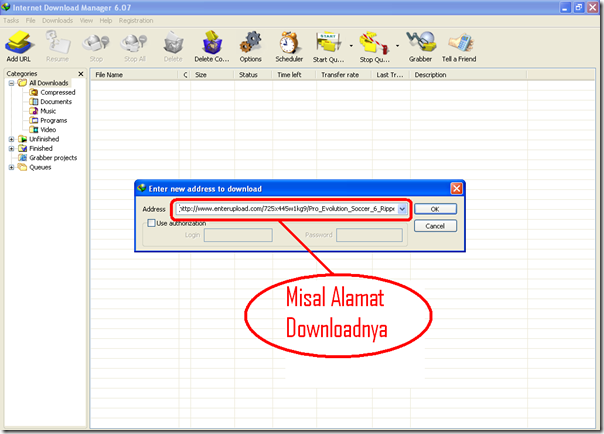Image resolution: width=604 pixels, height=434 pixels.
Task: Confirm the address with OK button
Action: (x=435, y=209)
